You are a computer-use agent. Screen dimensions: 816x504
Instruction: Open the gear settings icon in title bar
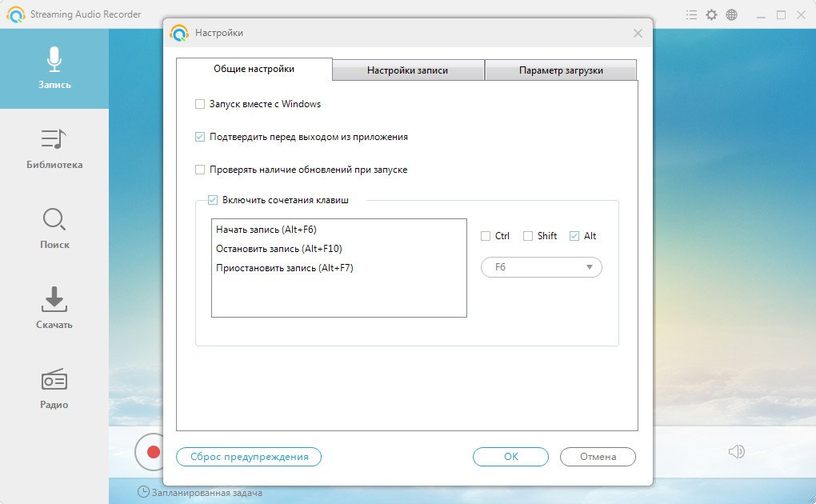pyautogui.click(x=711, y=14)
